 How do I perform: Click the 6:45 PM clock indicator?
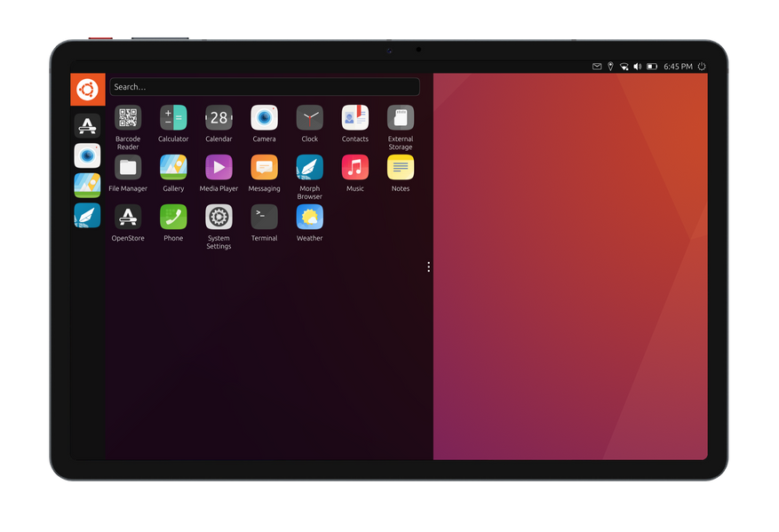[678, 67]
